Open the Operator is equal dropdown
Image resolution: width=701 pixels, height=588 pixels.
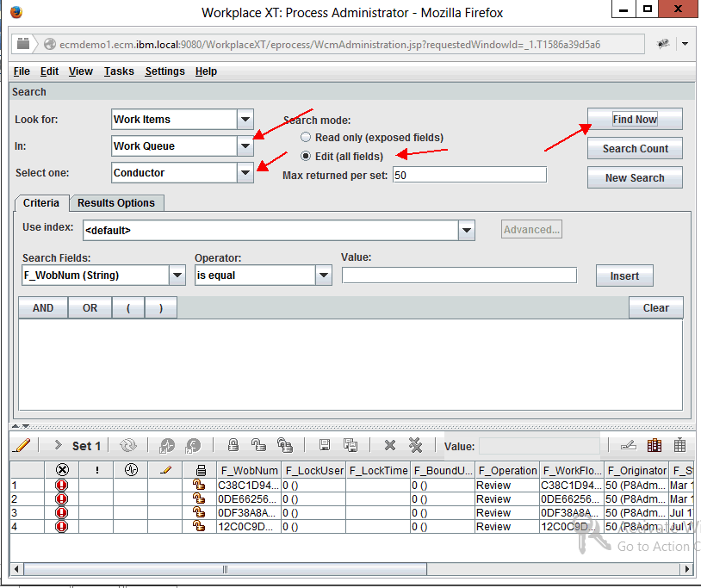pos(324,275)
